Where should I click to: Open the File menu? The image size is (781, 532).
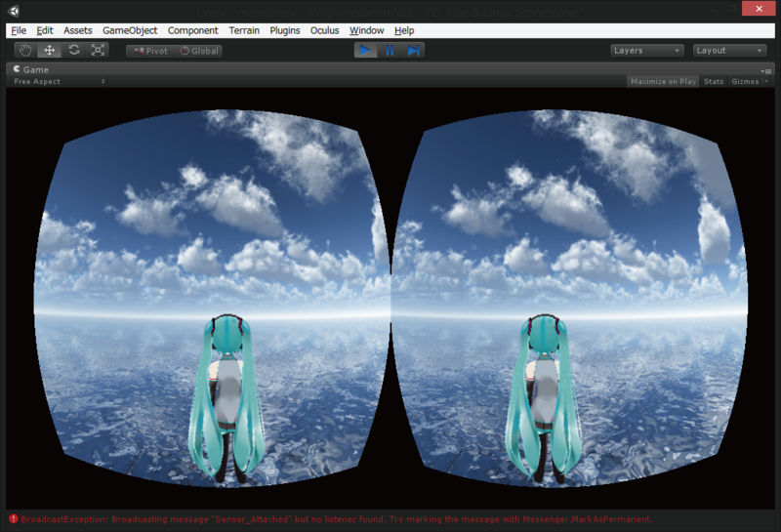[19, 30]
